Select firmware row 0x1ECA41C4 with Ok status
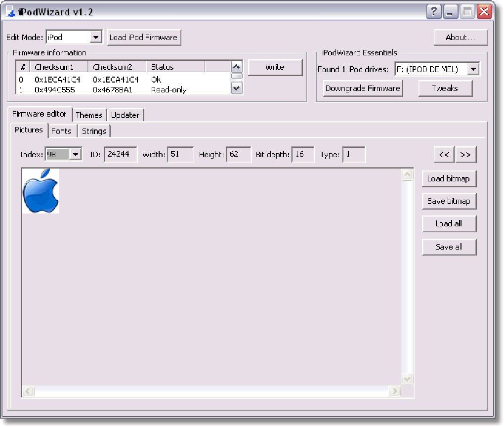The image size is (504, 427). tap(124, 80)
